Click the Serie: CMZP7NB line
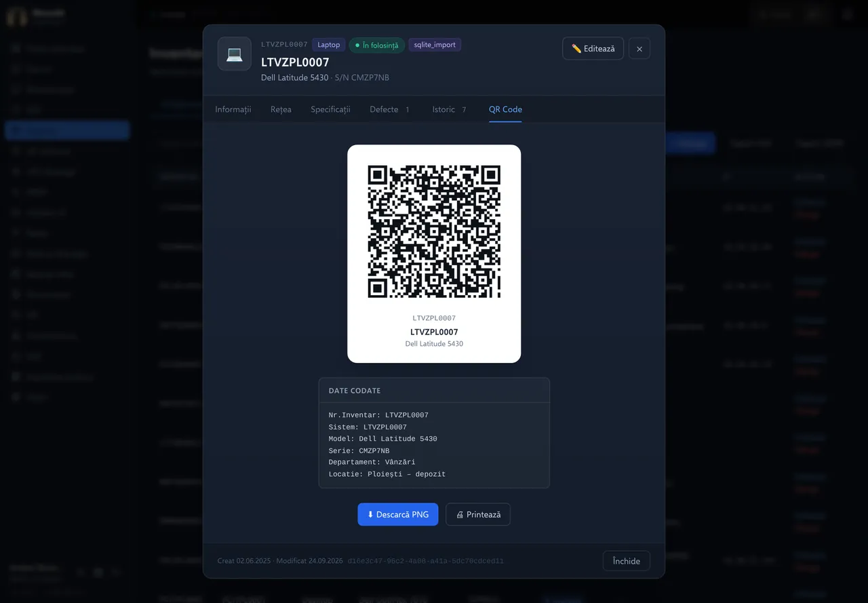This screenshot has width=868, height=603. click(359, 450)
